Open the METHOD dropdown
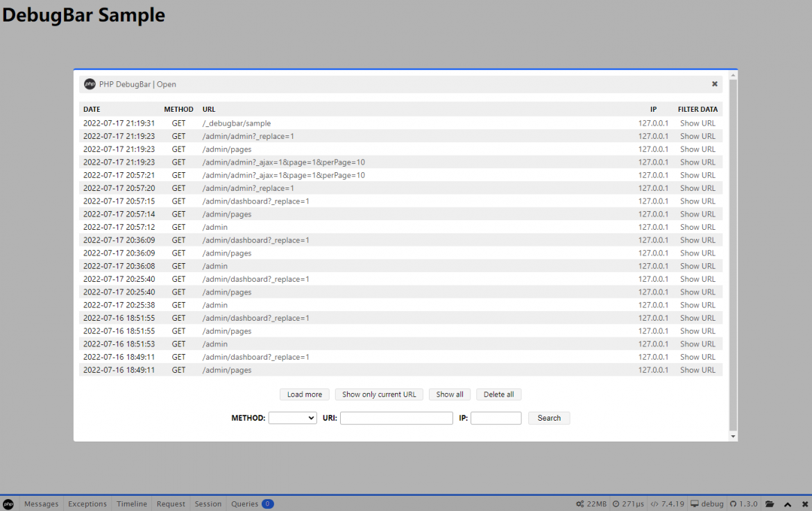The height and width of the screenshot is (511, 812). [293, 418]
